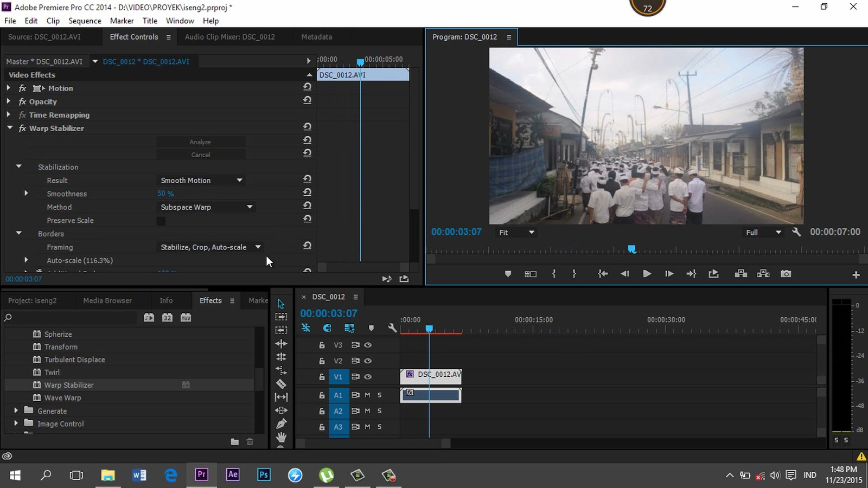The height and width of the screenshot is (488, 868).
Task: Click the timeline playhead on the ruler
Action: (x=429, y=329)
